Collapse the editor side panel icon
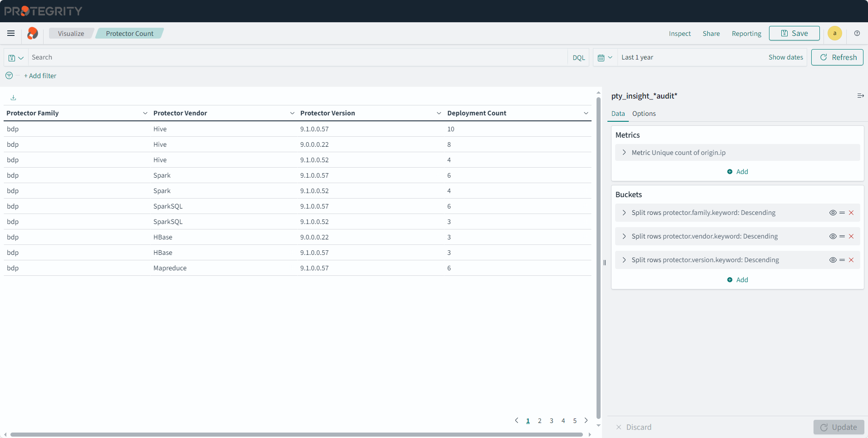Image resolution: width=868 pixels, height=438 pixels. pos(860,96)
